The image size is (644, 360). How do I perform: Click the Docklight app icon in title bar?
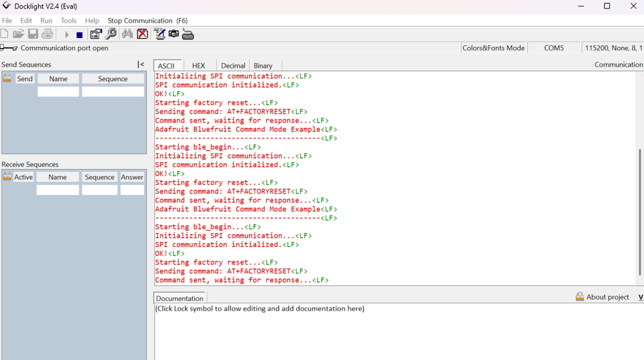point(6,6)
